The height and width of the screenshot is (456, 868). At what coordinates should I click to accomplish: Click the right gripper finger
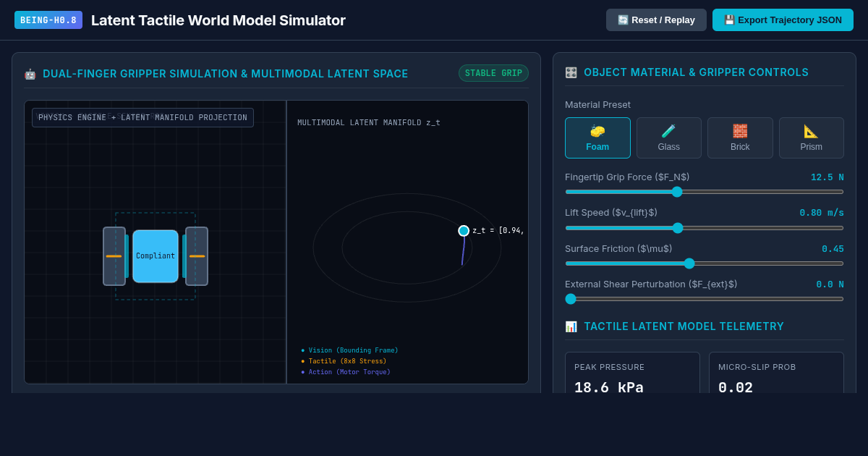[x=197, y=256]
